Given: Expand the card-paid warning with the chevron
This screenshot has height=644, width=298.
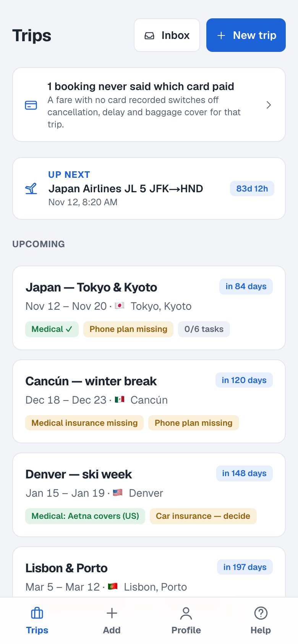Looking at the screenshot, I should point(269,105).
